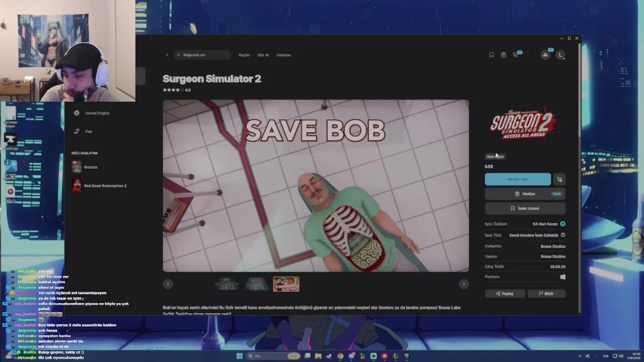
Task: Open the Göz At tab
Action: point(263,55)
